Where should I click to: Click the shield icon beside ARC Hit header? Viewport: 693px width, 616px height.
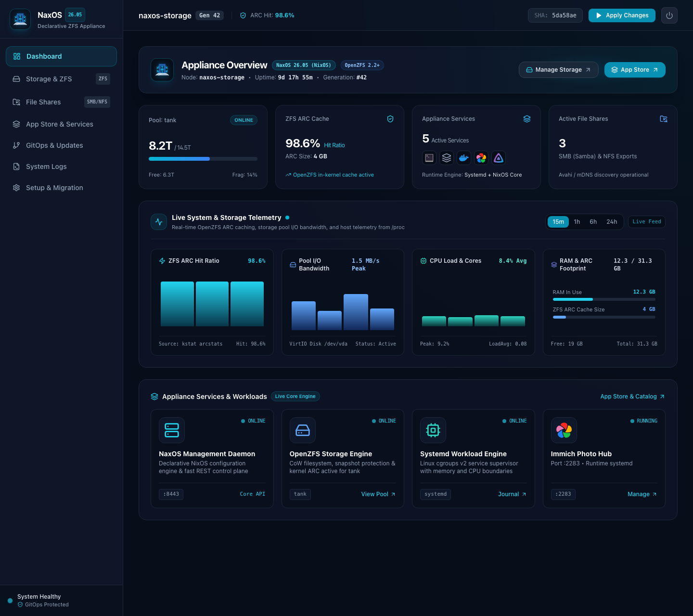coord(243,15)
